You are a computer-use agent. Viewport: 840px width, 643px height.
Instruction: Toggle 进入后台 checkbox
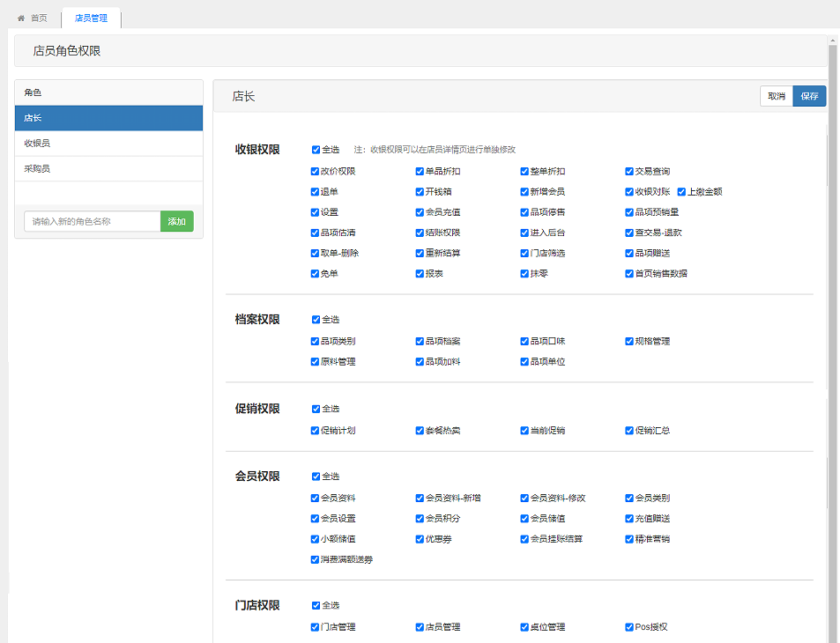pyautogui.click(x=524, y=233)
